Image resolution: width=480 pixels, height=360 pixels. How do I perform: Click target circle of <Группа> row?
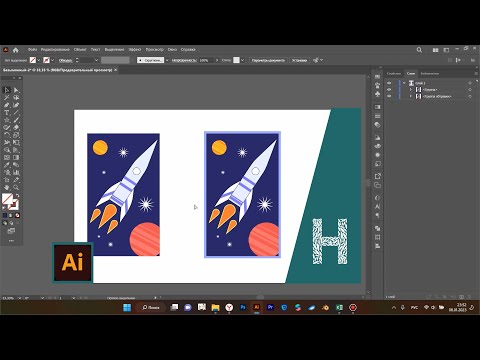[470, 90]
